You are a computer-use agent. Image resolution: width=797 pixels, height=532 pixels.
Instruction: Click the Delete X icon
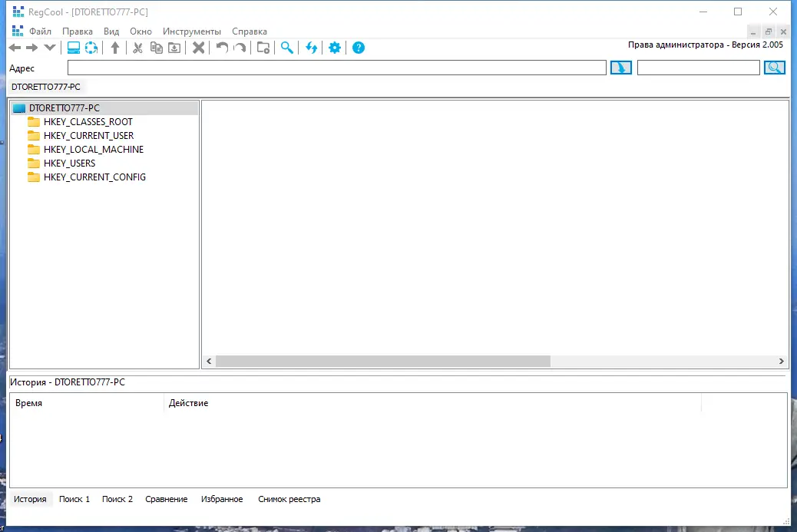199,48
